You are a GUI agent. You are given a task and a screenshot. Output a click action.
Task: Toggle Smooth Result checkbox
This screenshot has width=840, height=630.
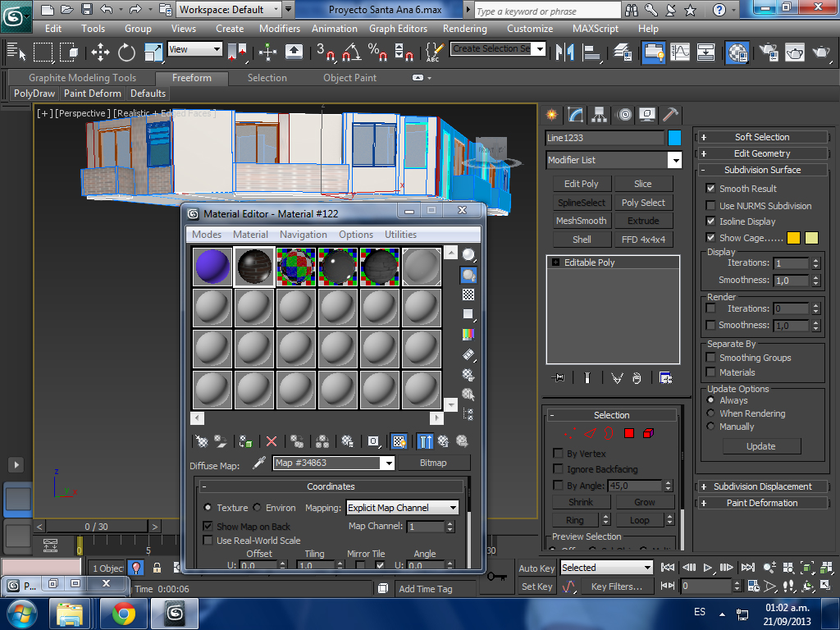pyautogui.click(x=710, y=189)
